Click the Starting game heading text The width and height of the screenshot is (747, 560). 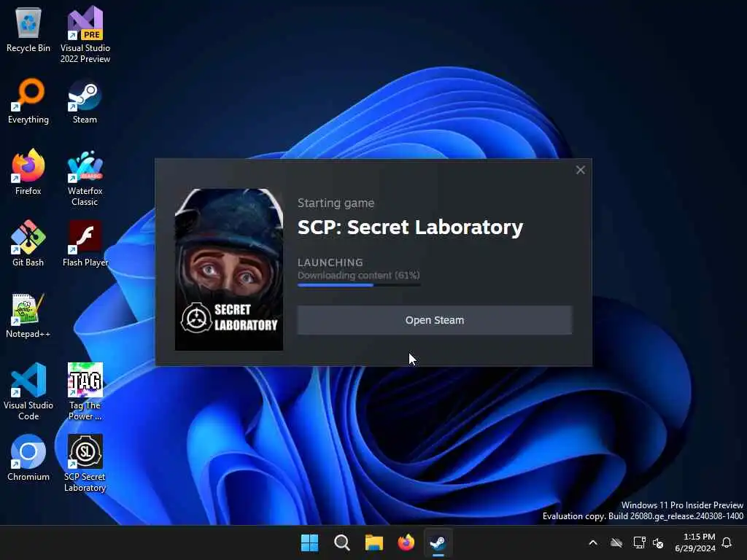tap(336, 203)
